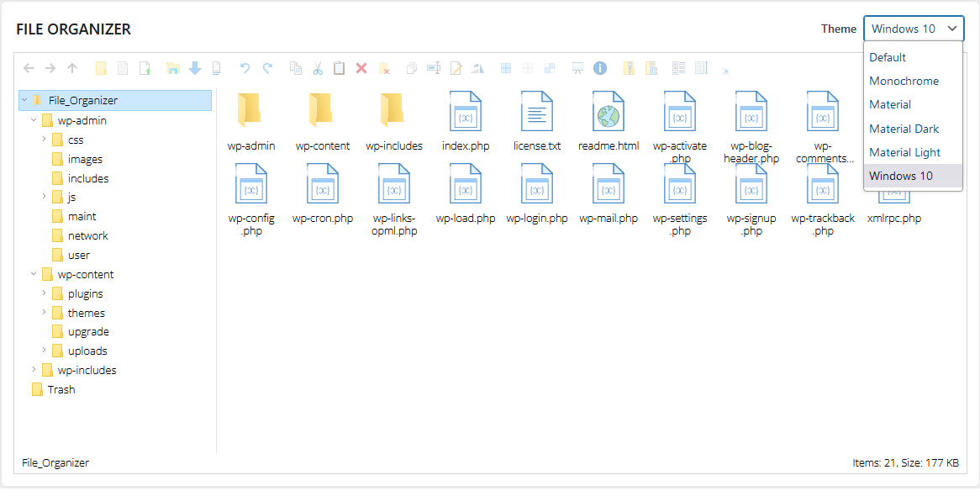Create a new folder
Image resolution: width=980 pixels, height=496 pixels.
point(99,68)
